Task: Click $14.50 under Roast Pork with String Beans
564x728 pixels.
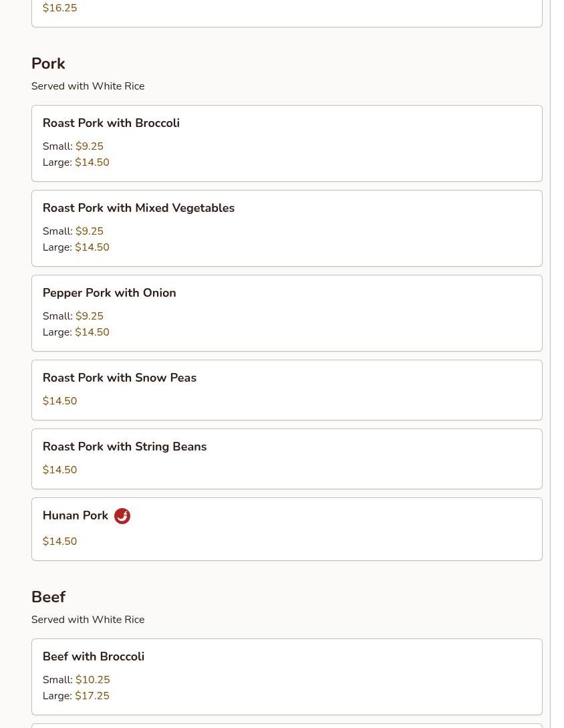Action: [x=59, y=470]
